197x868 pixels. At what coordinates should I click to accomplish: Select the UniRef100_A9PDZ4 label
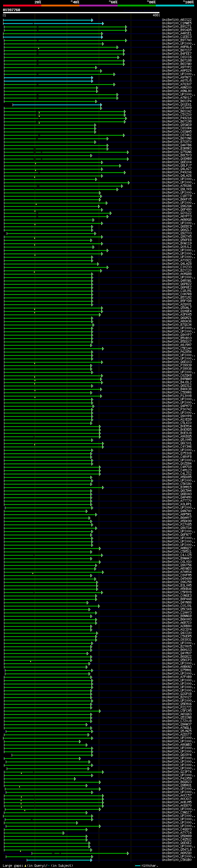pos(177,71)
